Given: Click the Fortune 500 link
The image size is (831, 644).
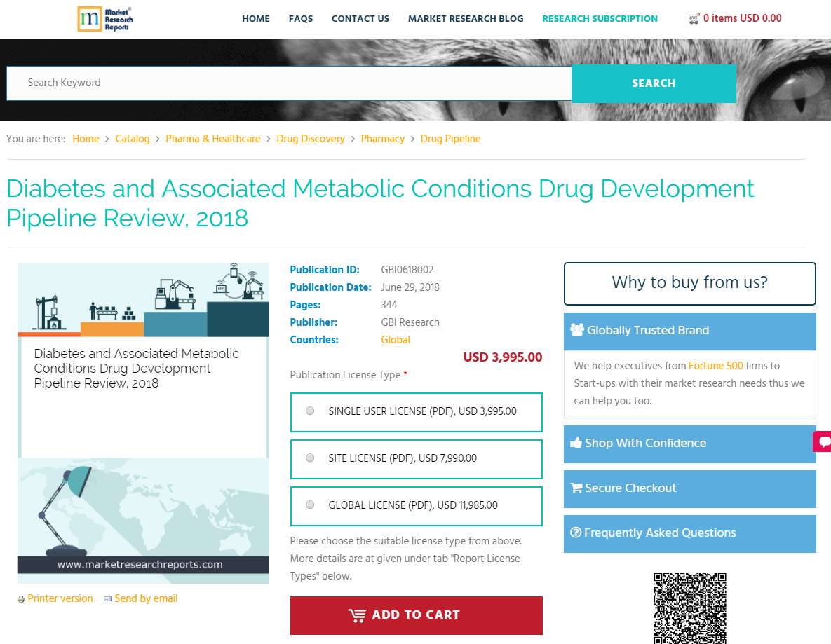Looking at the screenshot, I should click(715, 366).
